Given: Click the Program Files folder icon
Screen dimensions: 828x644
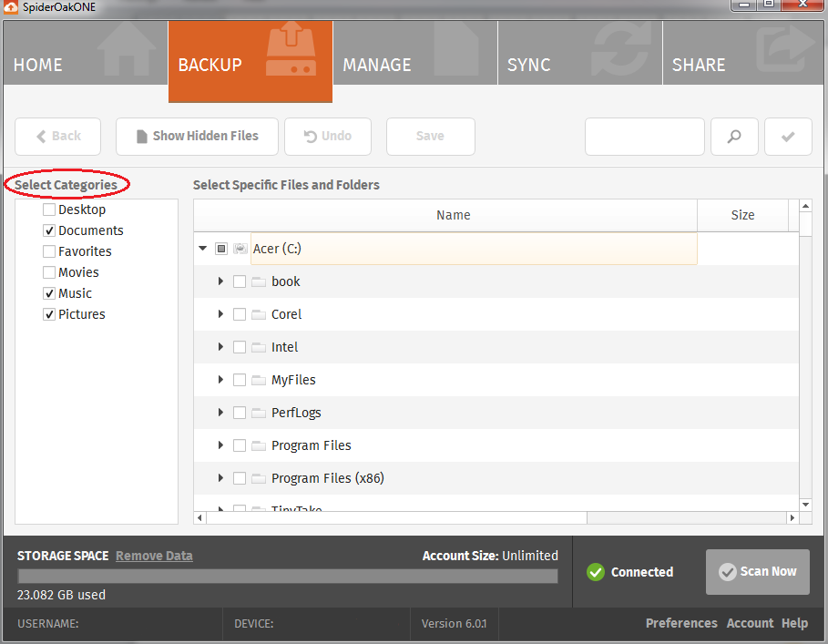Looking at the screenshot, I should tap(258, 445).
